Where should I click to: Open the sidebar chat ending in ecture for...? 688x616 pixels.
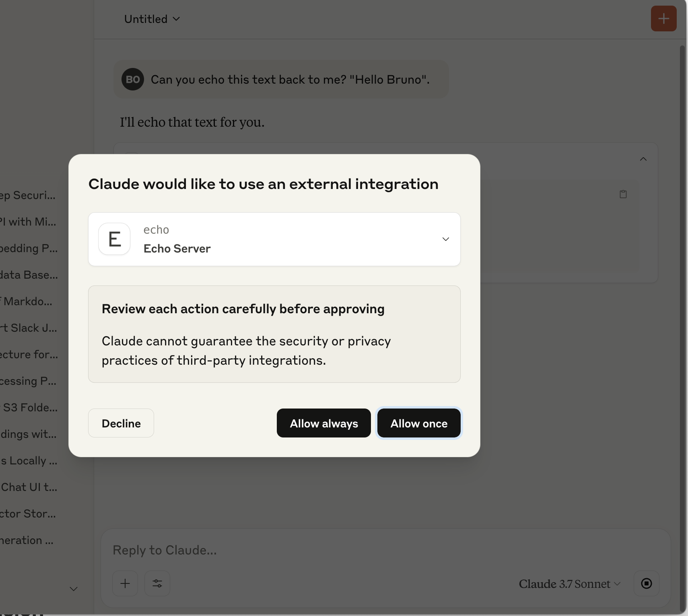(x=29, y=354)
